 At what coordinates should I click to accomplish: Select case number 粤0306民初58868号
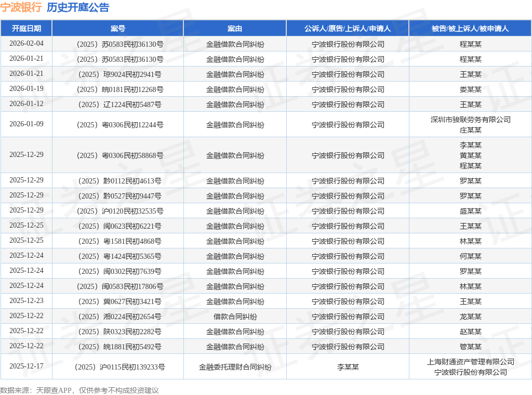(120, 155)
